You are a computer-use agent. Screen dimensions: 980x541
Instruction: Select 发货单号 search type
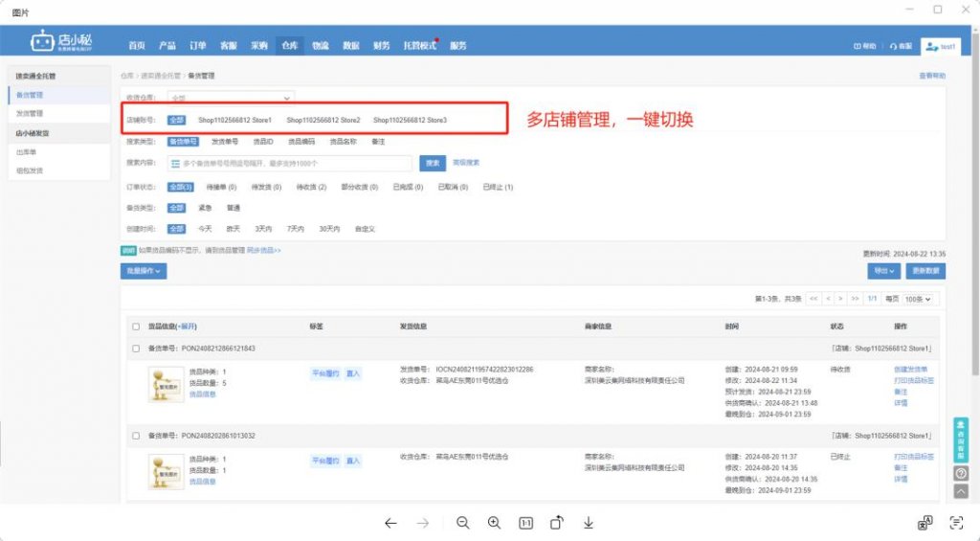(225, 142)
